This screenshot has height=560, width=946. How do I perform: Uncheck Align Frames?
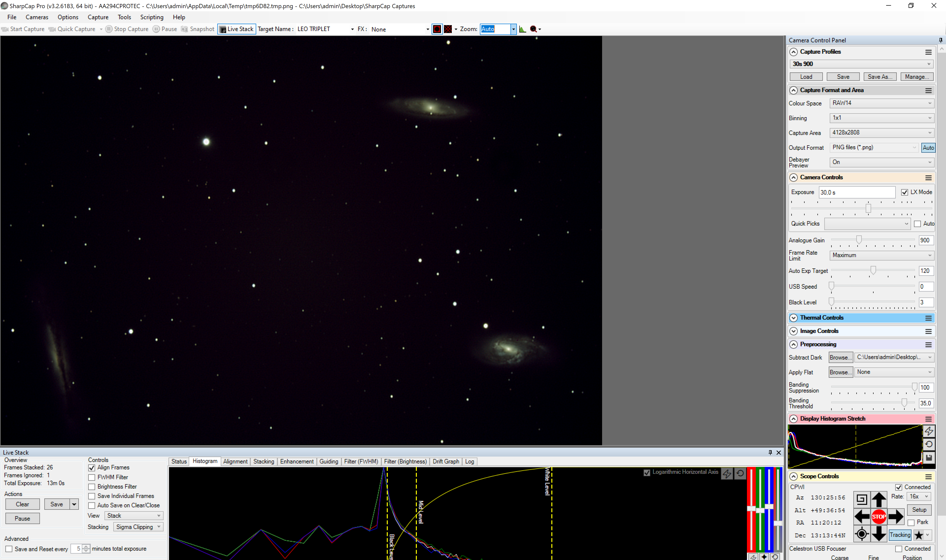coord(92,468)
